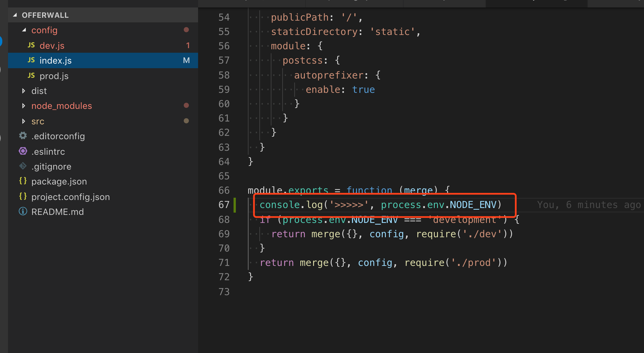Click the publicPath property on line 54
The image size is (644, 353).
pos(299,17)
